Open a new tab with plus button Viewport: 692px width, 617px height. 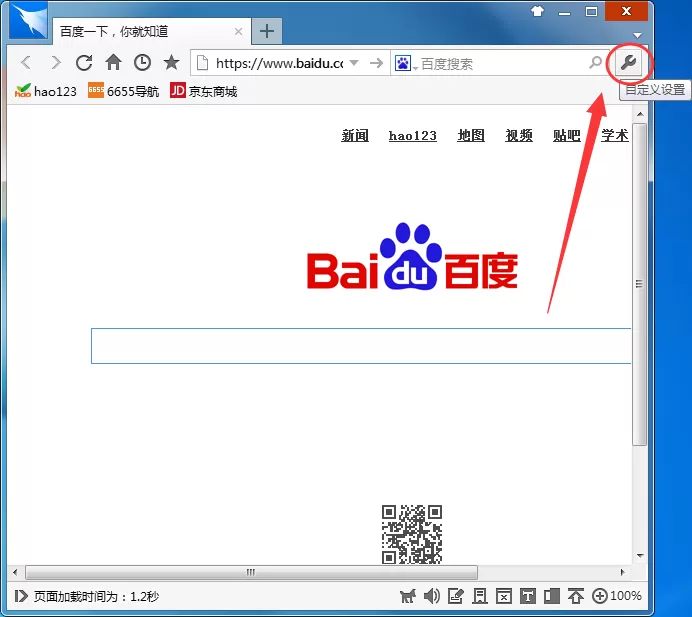click(267, 31)
